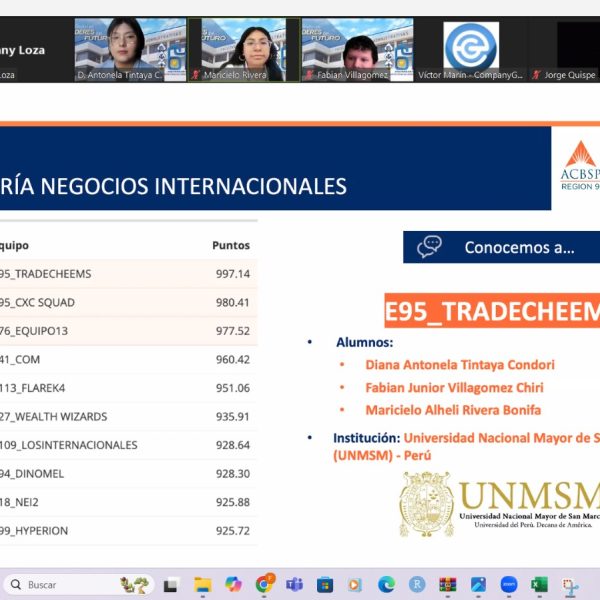600x600 pixels.
Task: Click the search highlight bonsai image in Buscar
Action: click(x=134, y=585)
